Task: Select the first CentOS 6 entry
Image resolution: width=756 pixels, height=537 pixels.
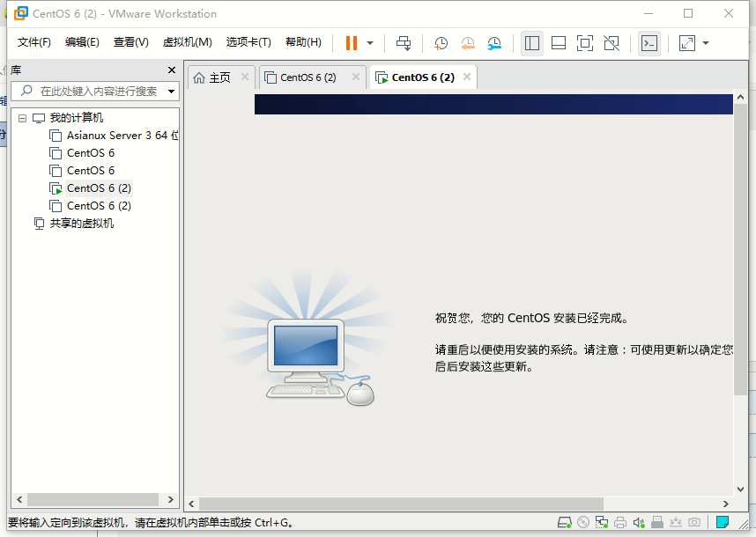Action: pos(91,153)
